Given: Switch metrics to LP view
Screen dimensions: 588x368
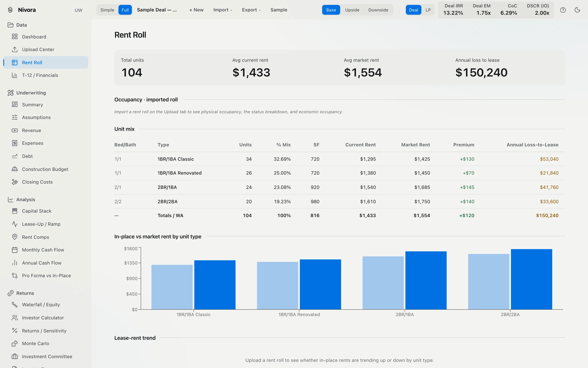Looking at the screenshot, I should click(x=428, y=10).
